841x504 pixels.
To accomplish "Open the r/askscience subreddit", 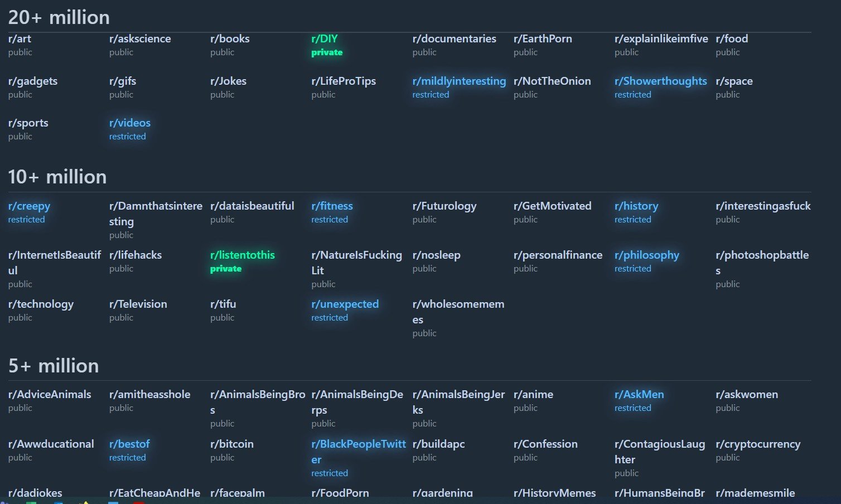I will pyautogui.click(x=140, y=39).
